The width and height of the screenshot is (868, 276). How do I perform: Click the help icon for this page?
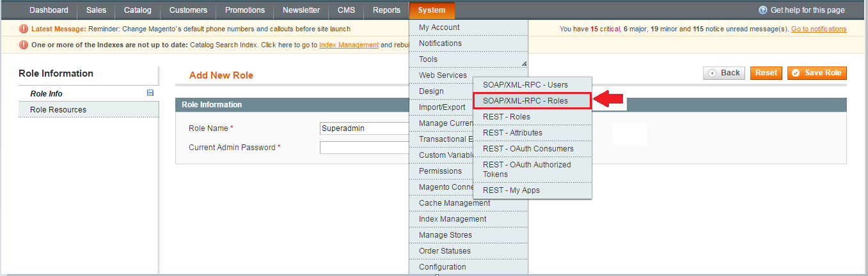click(762, 10)
